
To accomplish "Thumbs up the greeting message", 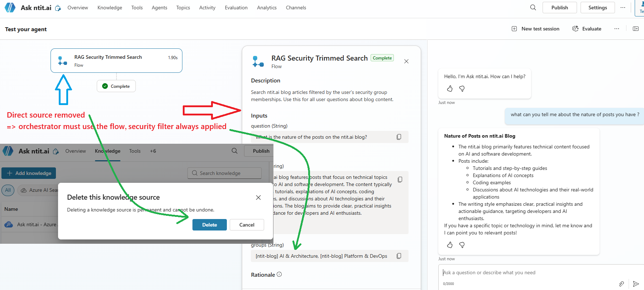I will (450, 89).
